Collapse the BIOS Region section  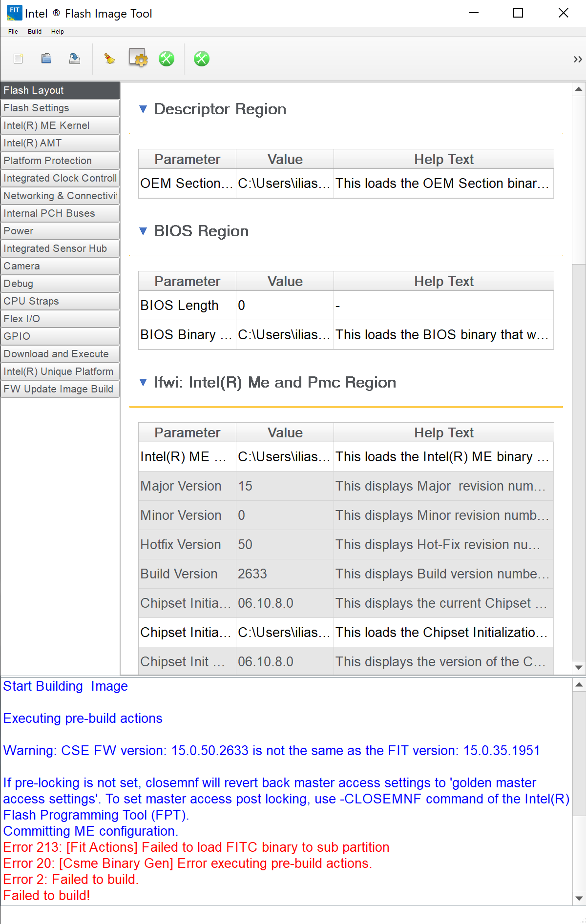click(x=143, y=231)
